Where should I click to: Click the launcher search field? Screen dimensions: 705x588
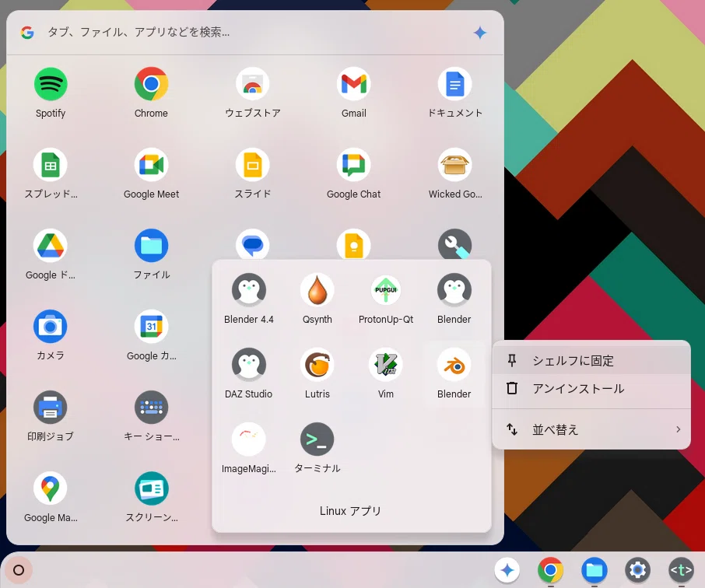tap(255, 33)
